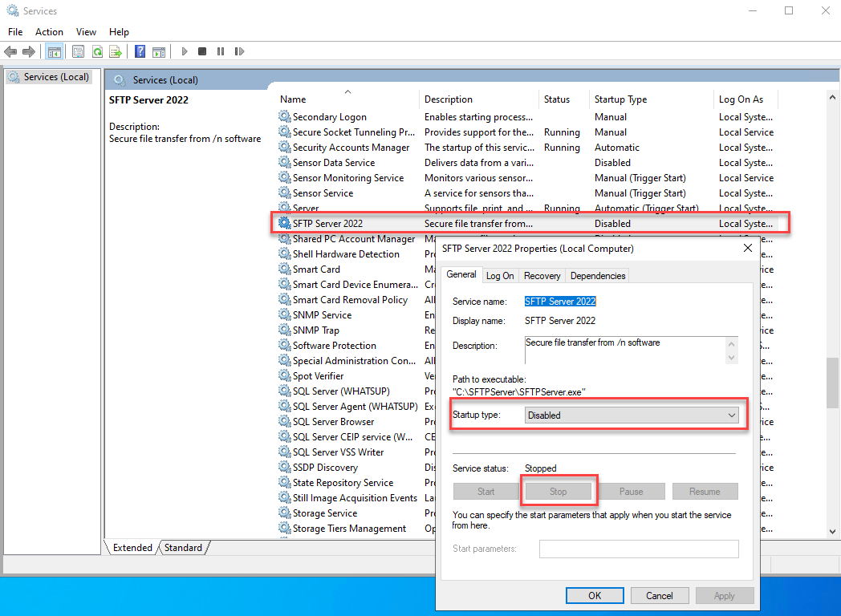Click the Start parameters input field
841x616 pixels.
[x=639, y=549]
